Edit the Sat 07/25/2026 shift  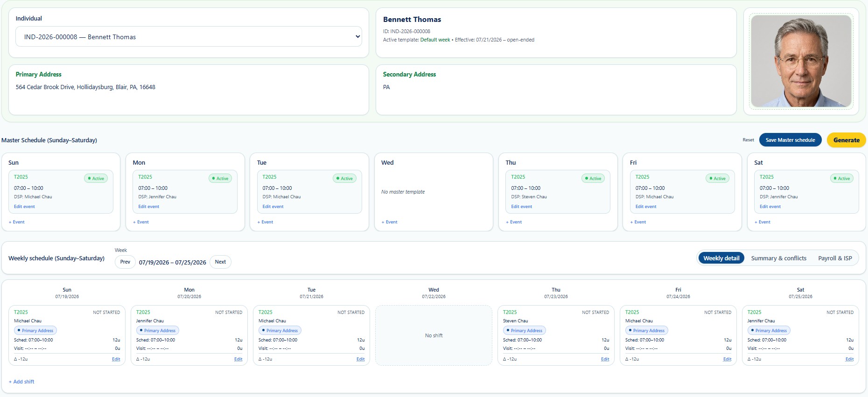pos(849,359)
